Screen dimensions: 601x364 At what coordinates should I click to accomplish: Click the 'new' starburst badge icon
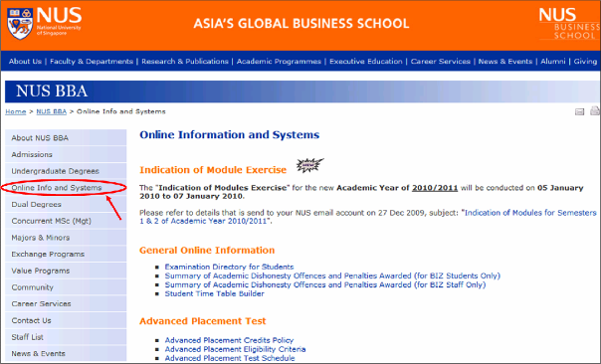[x=309, y=165]
